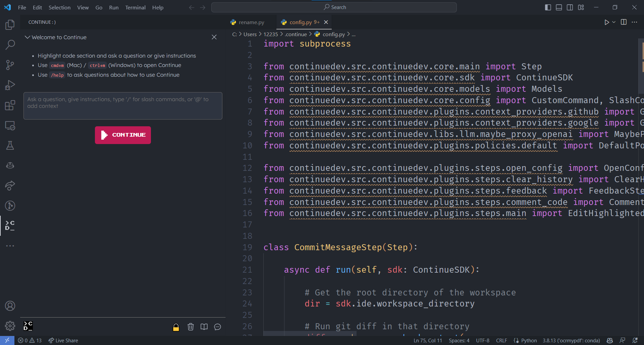Click the Python interpreter 3.8.13 conda selector
The image size is (644, 345).
[571, 340]
